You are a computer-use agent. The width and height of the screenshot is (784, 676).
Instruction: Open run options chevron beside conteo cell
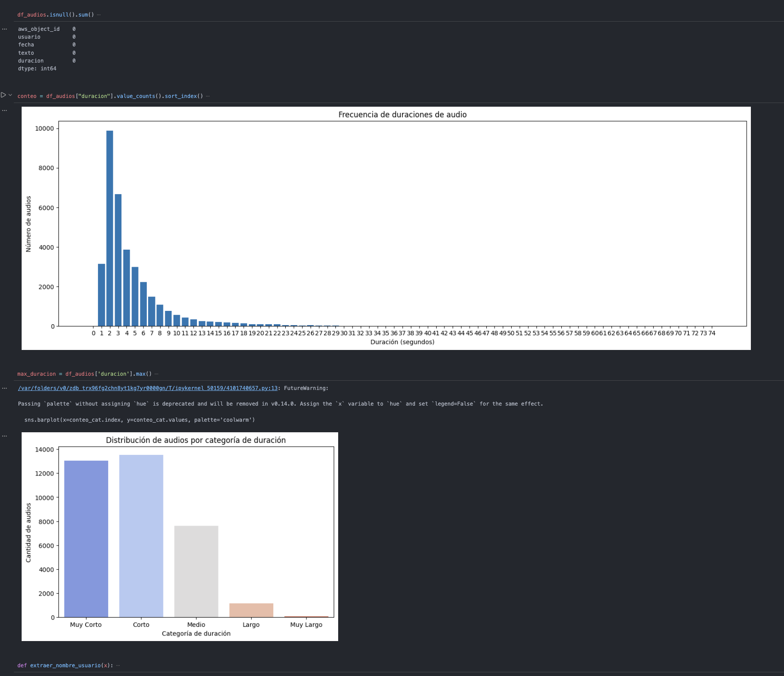(x=10, y=95)
